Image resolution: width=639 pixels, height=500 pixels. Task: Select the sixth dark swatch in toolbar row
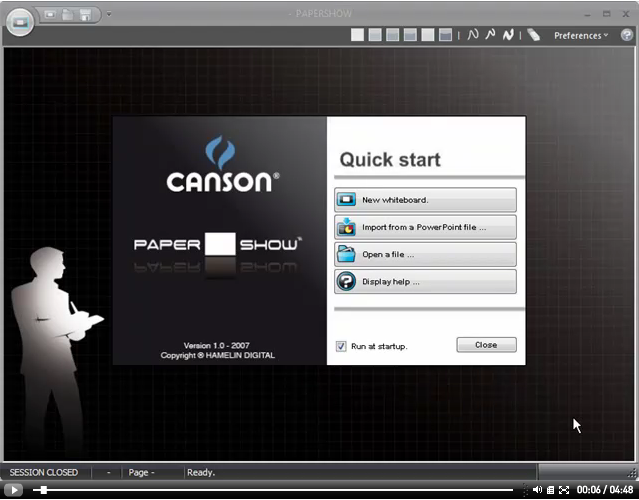tap(445, 35)
